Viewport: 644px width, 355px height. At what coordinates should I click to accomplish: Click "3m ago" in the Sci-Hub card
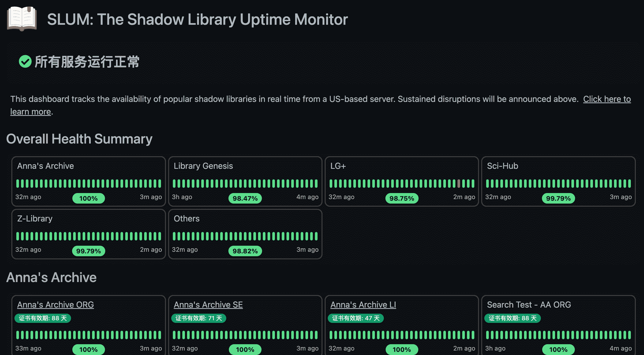click(621, 197)
